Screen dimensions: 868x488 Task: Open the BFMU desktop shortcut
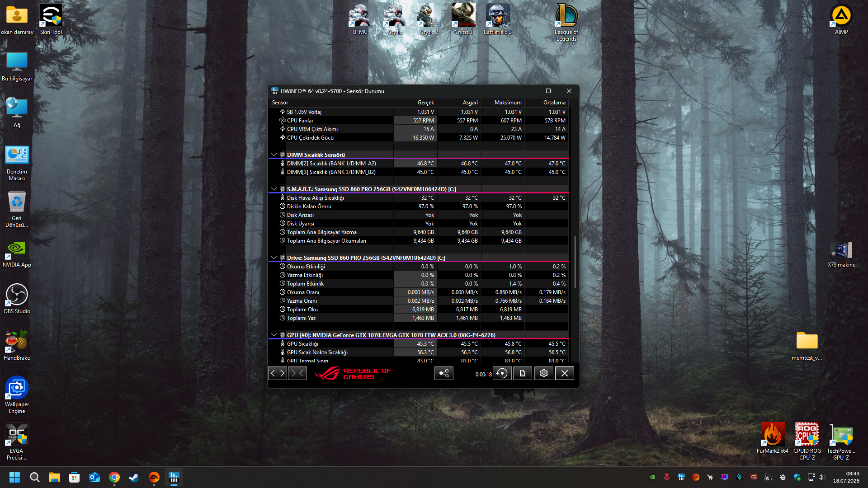pyautogui.click(x=360, y=19)
